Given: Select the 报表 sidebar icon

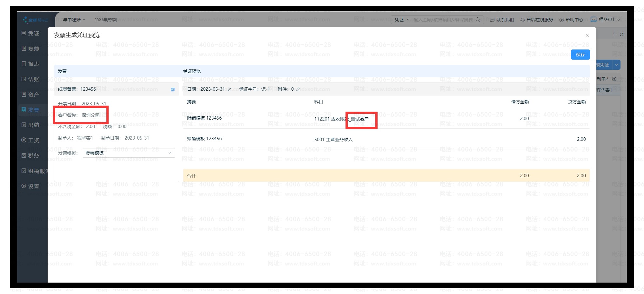Looking at the screenshot, I should point(24,64).
